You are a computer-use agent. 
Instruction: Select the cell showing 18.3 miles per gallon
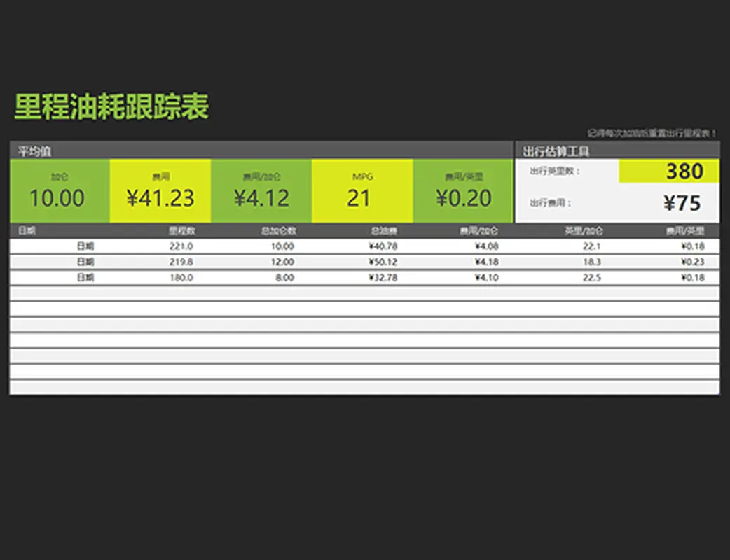(x=591, y=262)
